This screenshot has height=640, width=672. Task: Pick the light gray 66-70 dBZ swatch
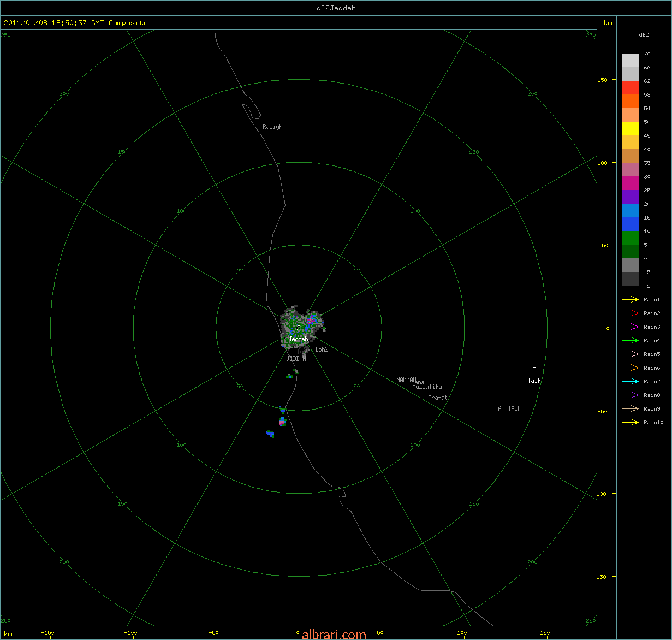[x=631, y=60]
